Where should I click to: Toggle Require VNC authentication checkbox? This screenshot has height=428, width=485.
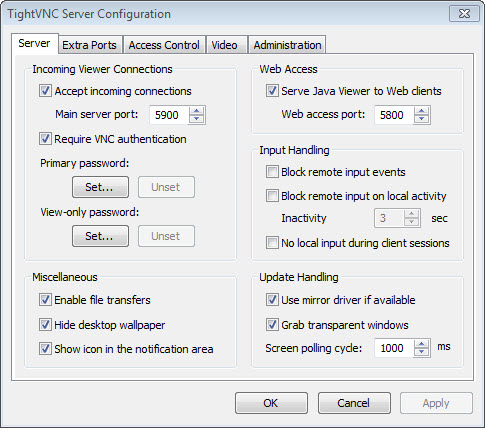click(x=45, y=139)
